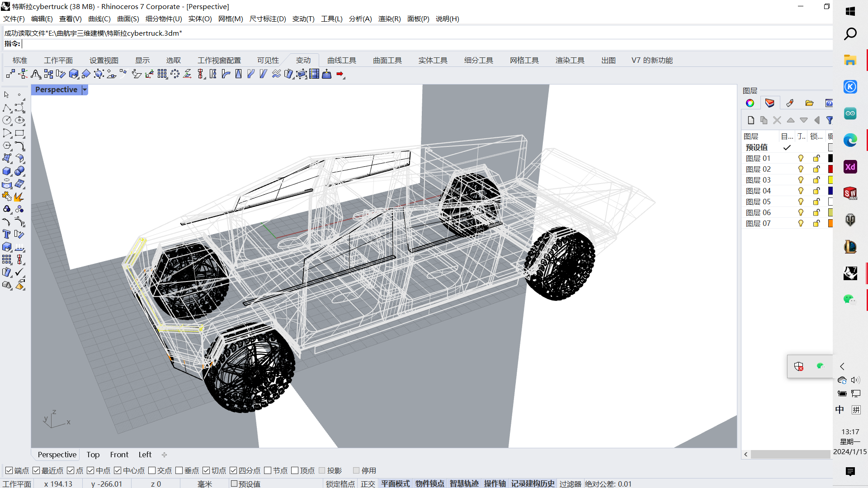
Task: Lock 图层 05 with its padlock icon
Action: [x=816, y=202]
